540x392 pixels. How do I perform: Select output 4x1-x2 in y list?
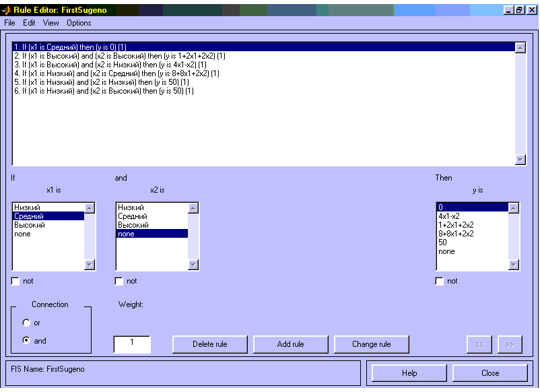click(473, 216)
